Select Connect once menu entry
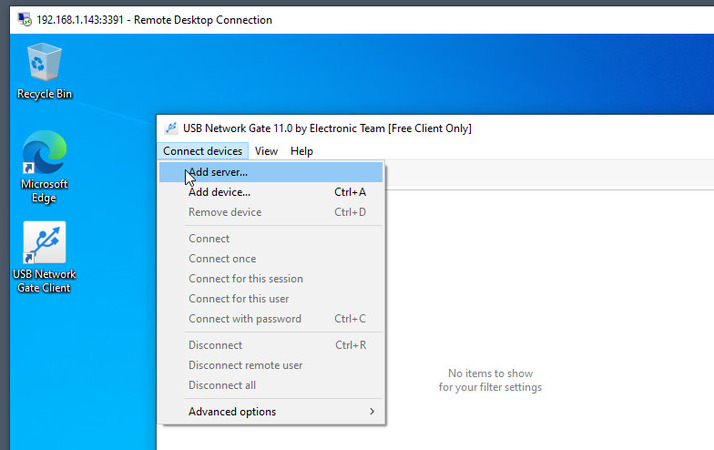This screenshot has height=450, width=714. point(271,259)
